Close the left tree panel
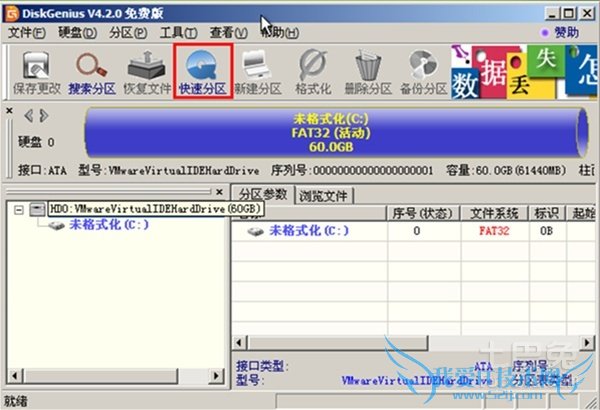Viewport: 600px width, 410px height. 219,192
